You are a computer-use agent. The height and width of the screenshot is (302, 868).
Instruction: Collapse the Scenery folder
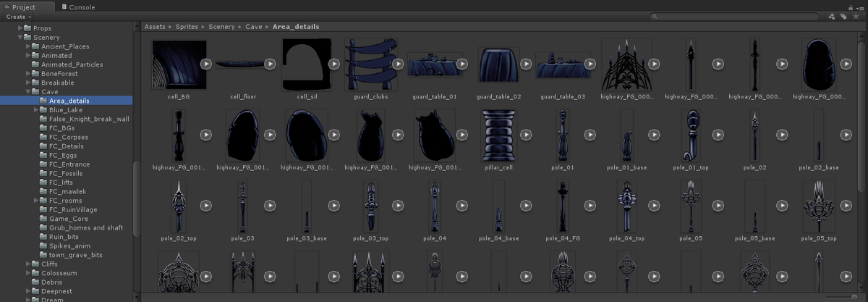pyautogui.click(x=20, y=38)
